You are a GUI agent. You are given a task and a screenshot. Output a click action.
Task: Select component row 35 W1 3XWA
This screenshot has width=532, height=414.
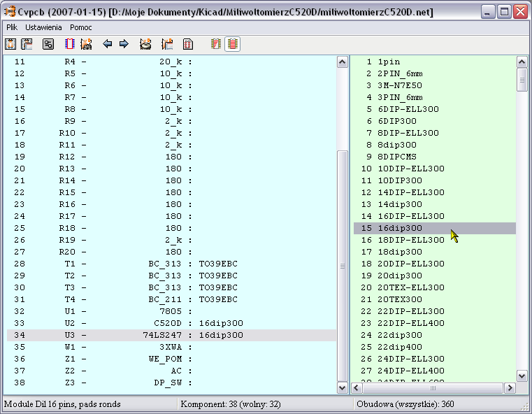(171, 347)
